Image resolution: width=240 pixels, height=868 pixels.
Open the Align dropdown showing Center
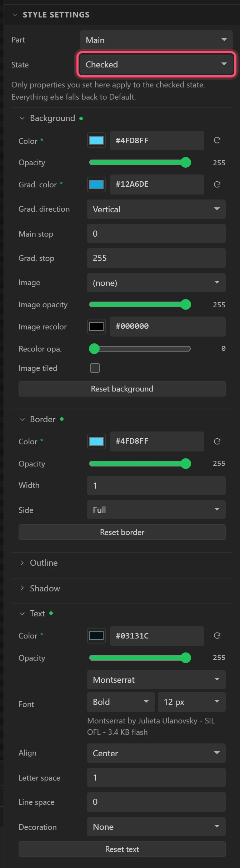(x=156, y=753)
